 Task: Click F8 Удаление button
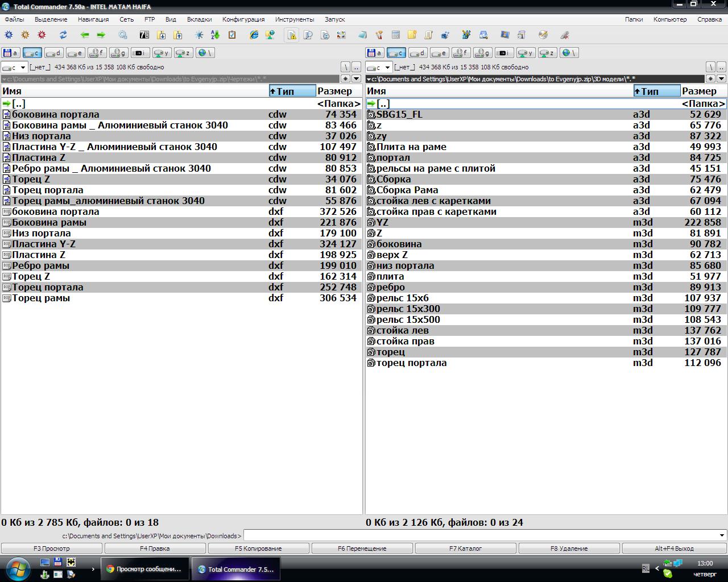[x=569, y=548]
